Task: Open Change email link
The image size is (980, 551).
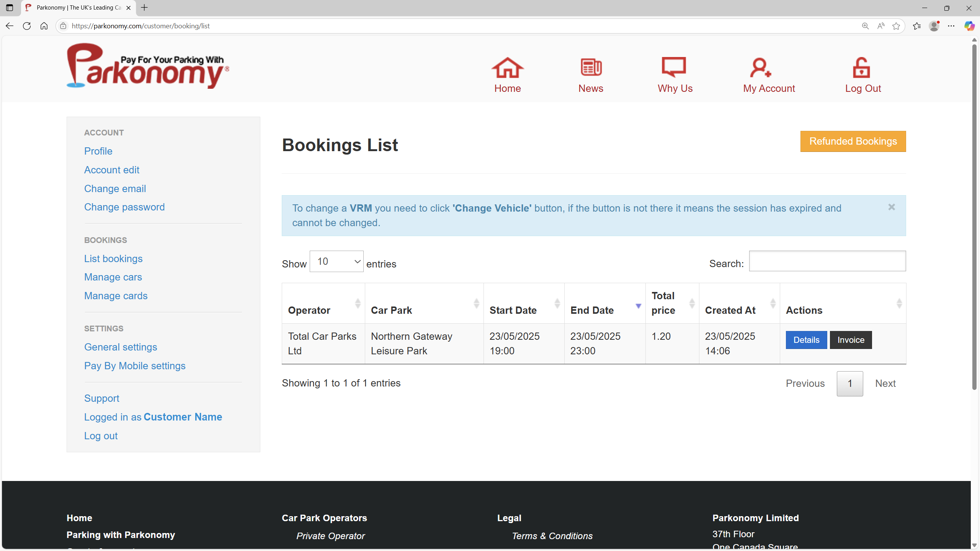Action: point(115,189)
